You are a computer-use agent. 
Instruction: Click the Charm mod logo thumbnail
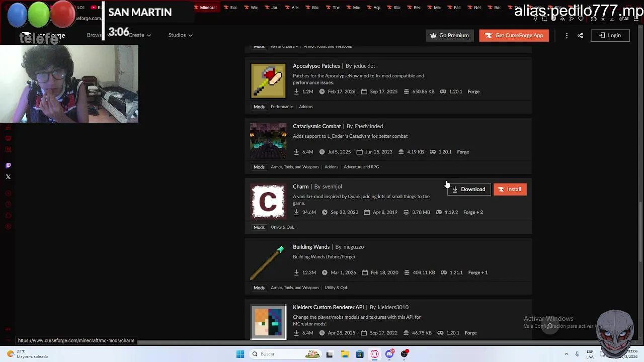pos(268,201)
